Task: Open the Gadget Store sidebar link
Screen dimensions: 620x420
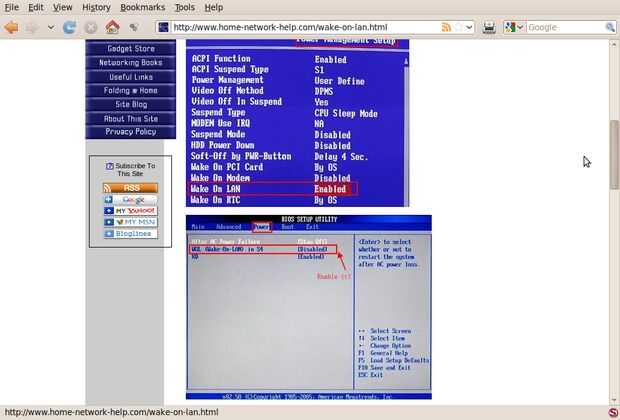Action: point(131,49)
